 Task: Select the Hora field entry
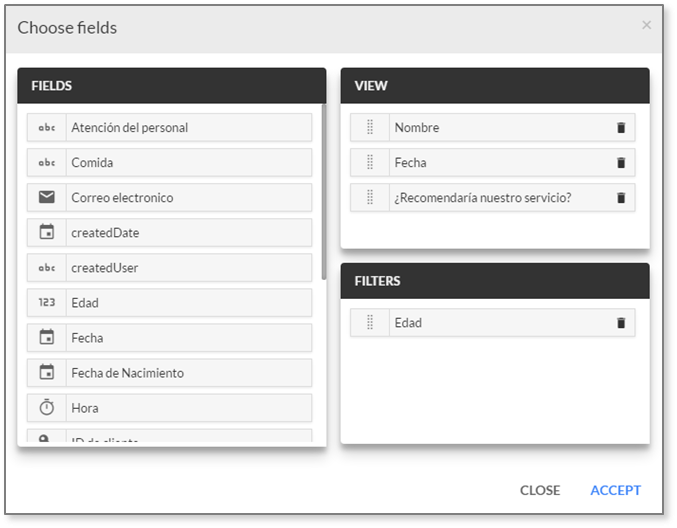(169, 408)
